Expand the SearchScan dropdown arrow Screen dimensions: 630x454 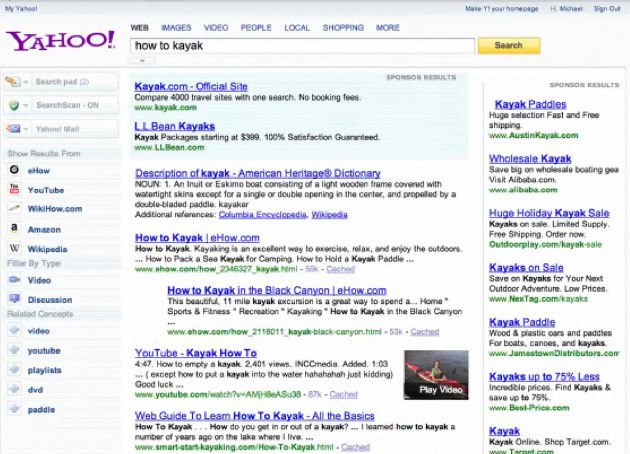click(x=26, y=105)
